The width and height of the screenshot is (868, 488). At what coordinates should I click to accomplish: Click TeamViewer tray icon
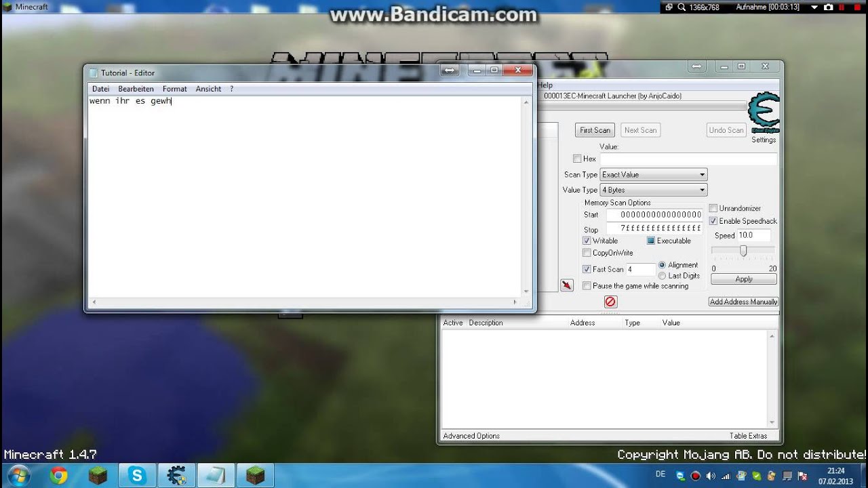681,476
